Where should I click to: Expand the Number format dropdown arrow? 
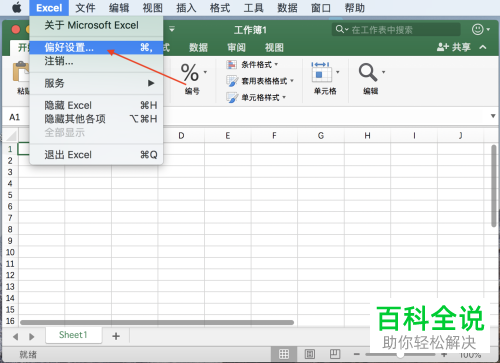(205, 72)
